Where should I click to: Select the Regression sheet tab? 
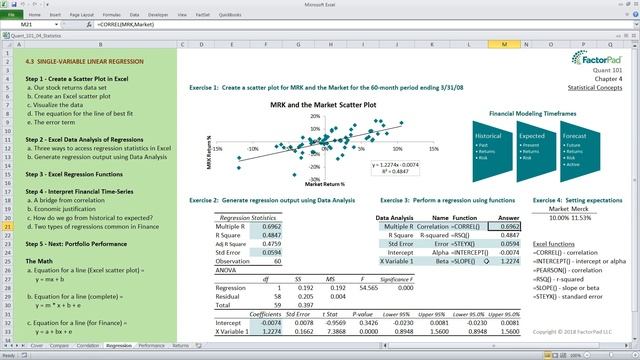[x=119, y=345]
